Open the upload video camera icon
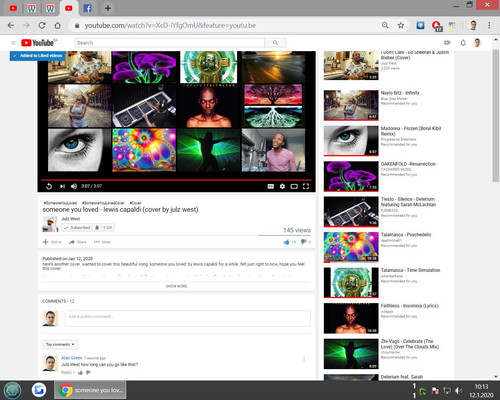This screenshot has width=500, height=400. coord(447,43)
